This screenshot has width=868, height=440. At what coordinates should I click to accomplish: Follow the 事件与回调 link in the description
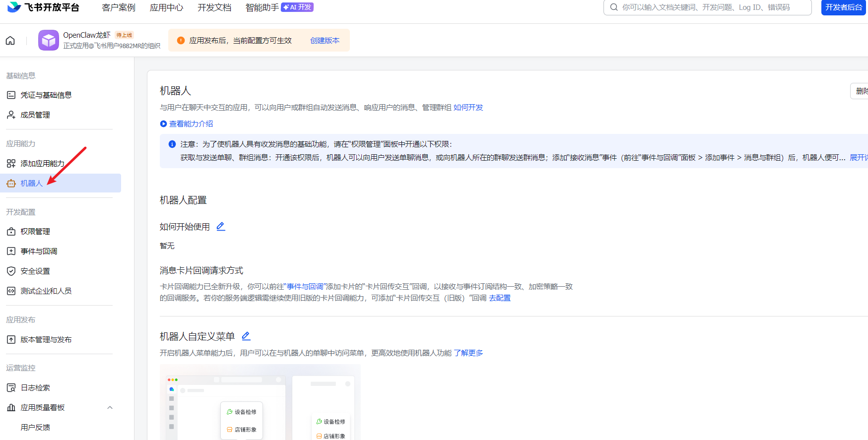(305, 287)
